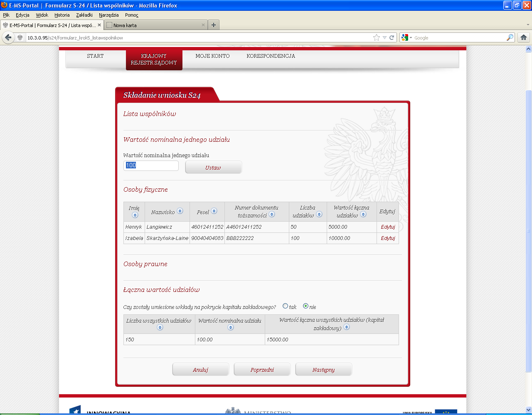The width and height of the screenshot is (532, 415).
Task: Open the Widok menu
Action: pyautogui.click(x=42, y=15)
